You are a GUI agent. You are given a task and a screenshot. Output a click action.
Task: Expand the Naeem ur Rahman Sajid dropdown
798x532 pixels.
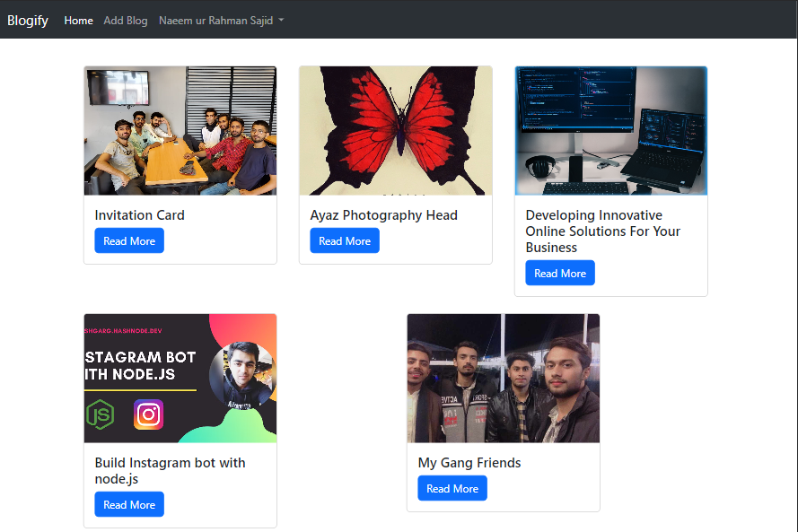[221, 21]
